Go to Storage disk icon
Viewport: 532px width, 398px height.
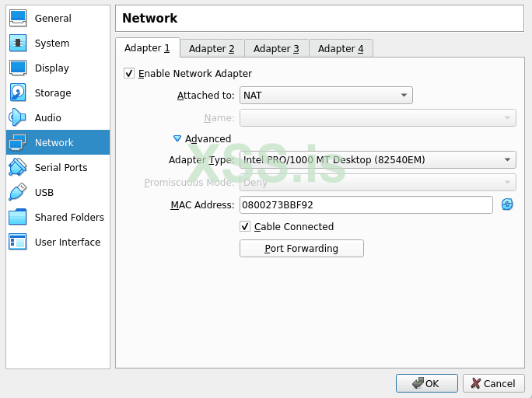(18, 93)
